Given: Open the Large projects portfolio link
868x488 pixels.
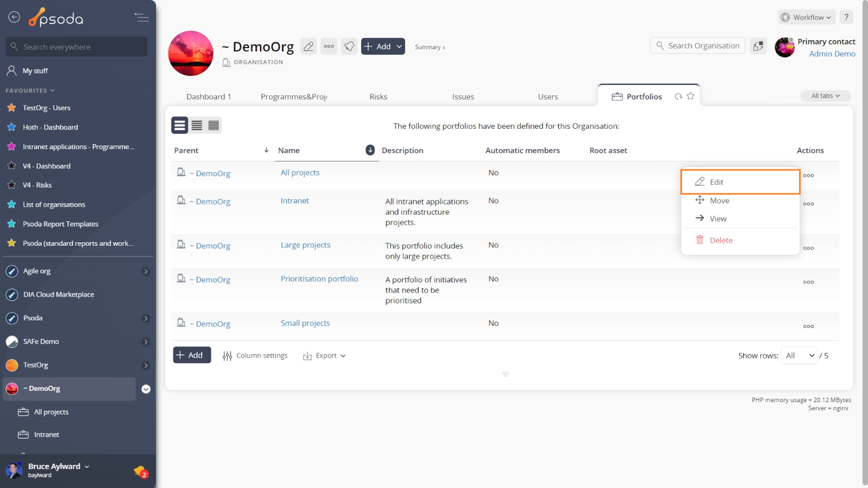Looking at the screenshot, I should (x=305, y=245).
